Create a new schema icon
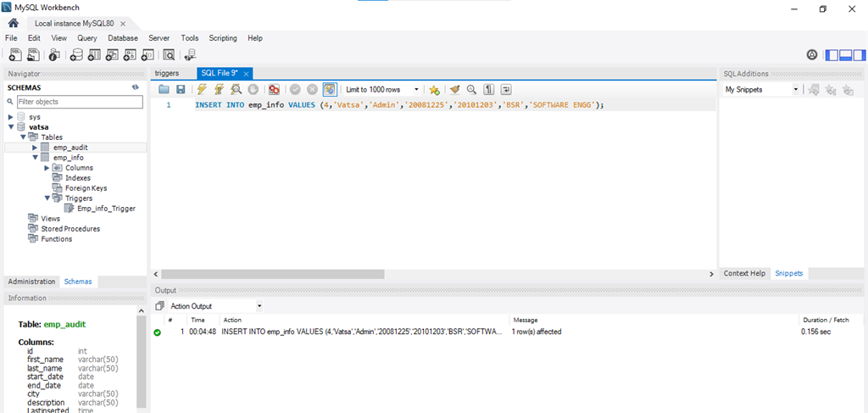Image resolution: width=868 pixels, height=413 pixels. [x=76, y=54]
